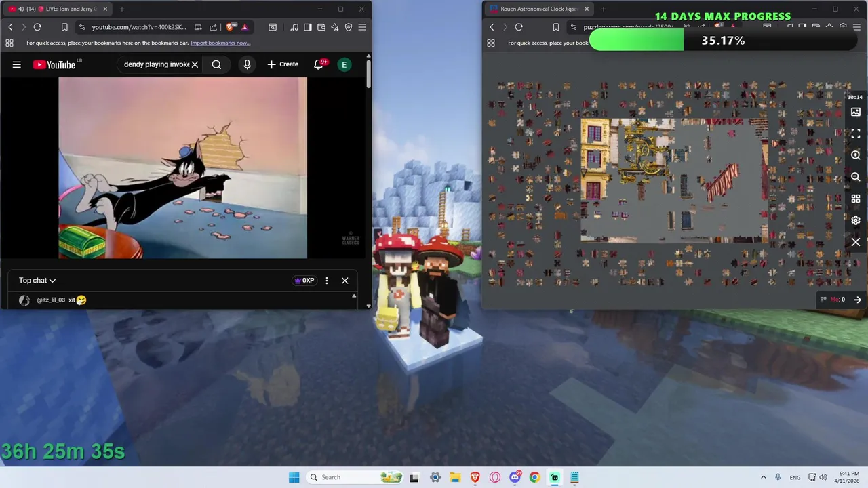Go back in the puzzle browser window
The width and height of the screenshot is (868, 488).
[x=492, y=27]
